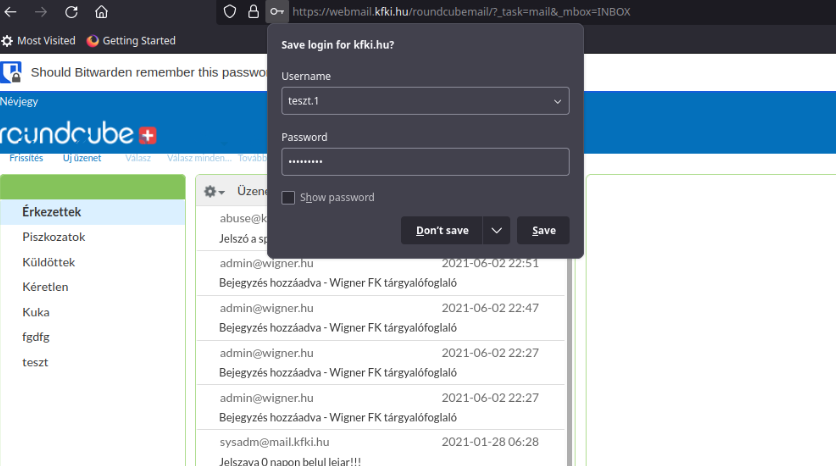Expand the Don't save options arrow
The height and width of the screenshot is (466, 836).
click(x=496, y=230)
